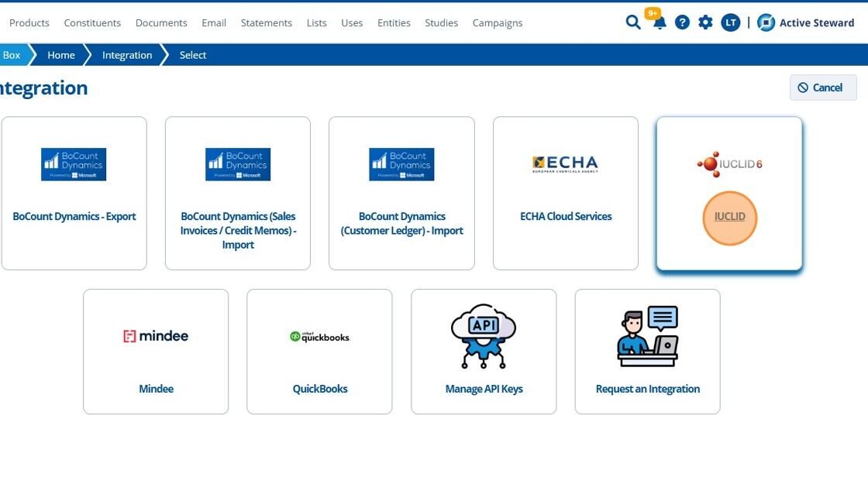Open the settings gear icon

705,22
